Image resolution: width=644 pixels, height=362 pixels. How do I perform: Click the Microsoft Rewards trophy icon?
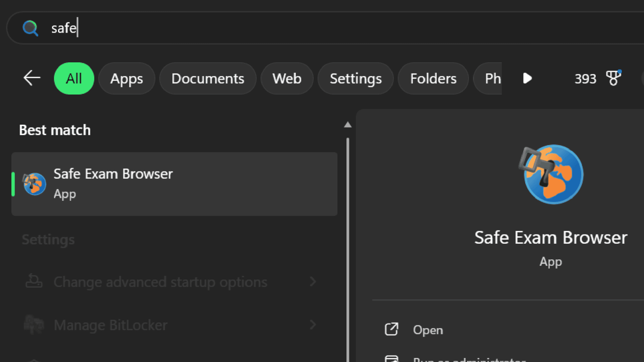coord(613,78)
